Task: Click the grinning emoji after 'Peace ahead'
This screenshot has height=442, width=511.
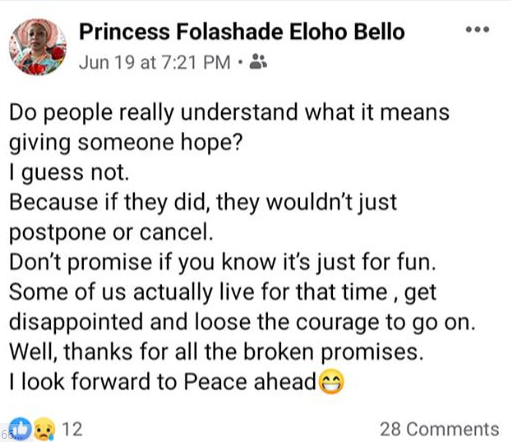Action: (331, 382)
